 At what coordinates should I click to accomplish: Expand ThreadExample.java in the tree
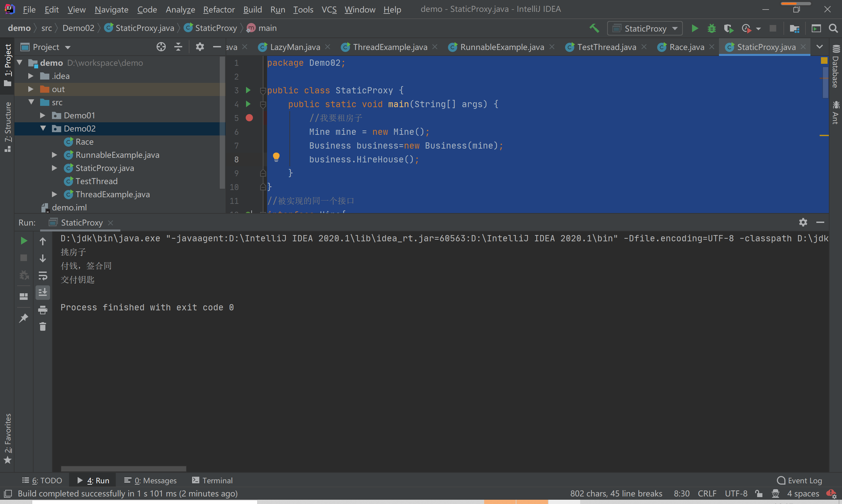[x=54, y=194]
